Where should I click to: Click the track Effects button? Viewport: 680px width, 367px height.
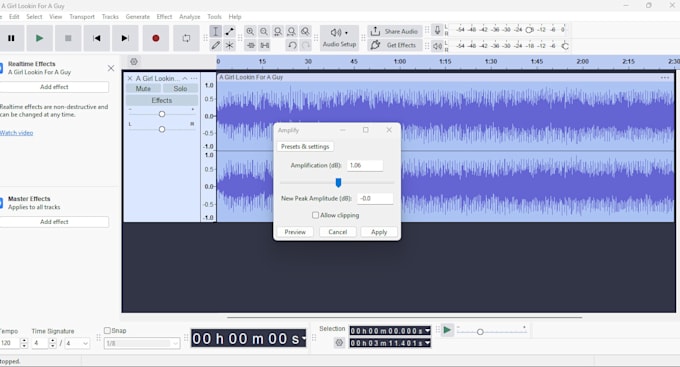click(162, 100)
